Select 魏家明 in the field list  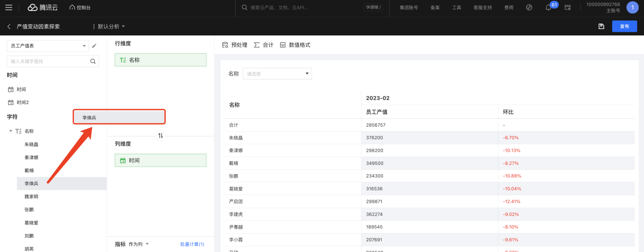coord(31,197)
